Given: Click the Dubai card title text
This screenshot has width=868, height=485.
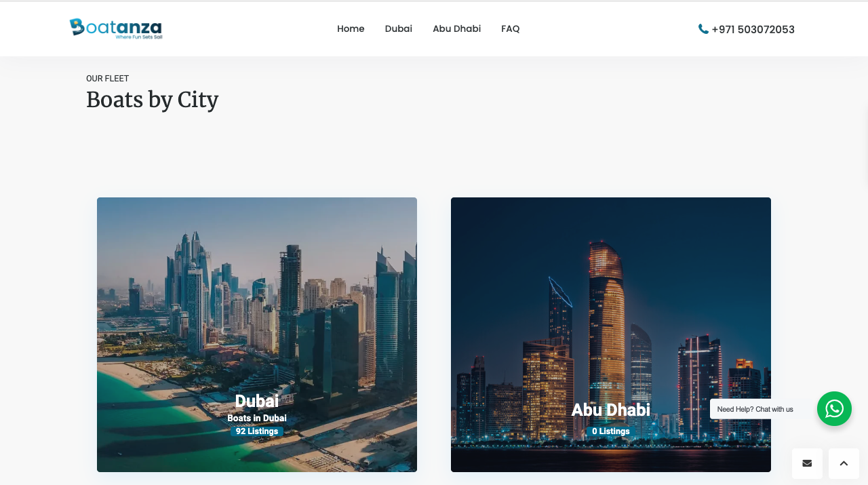Looking at the screenshot, I should point(257,402).
